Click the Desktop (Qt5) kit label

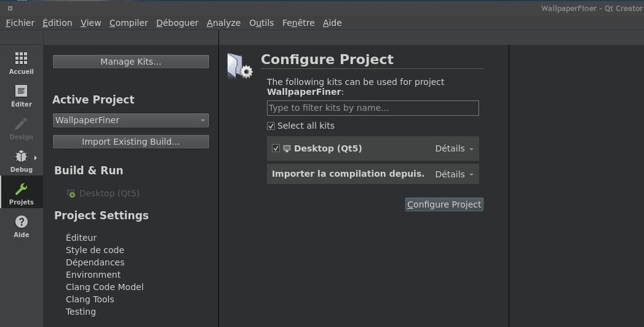coord(328,148)
